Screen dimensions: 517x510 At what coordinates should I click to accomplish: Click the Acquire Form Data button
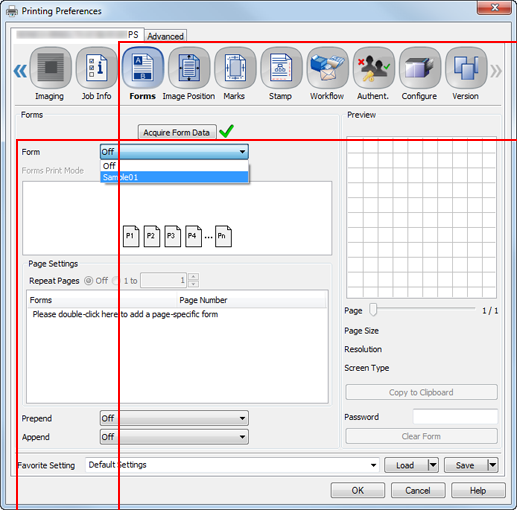click(x=177, y=132)
